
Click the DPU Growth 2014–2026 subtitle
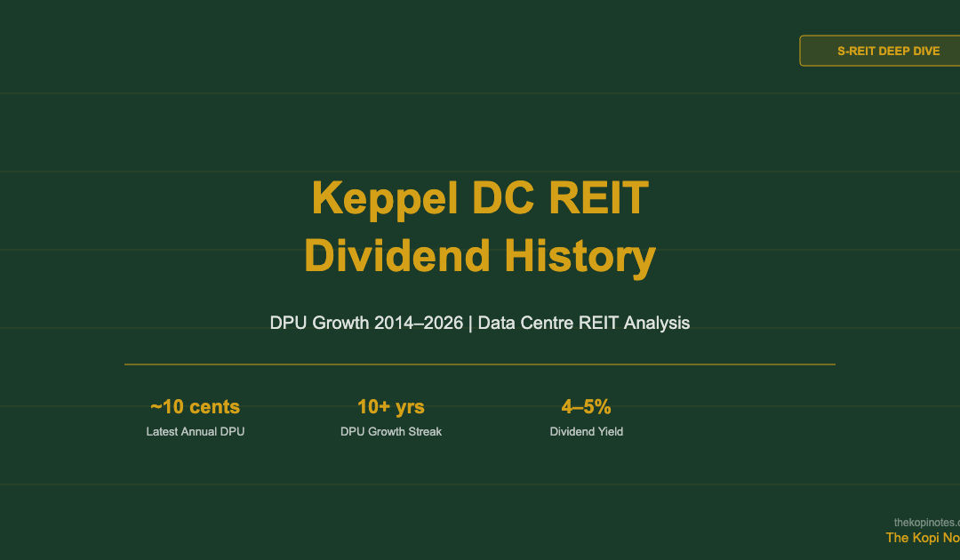coord(480,323)
